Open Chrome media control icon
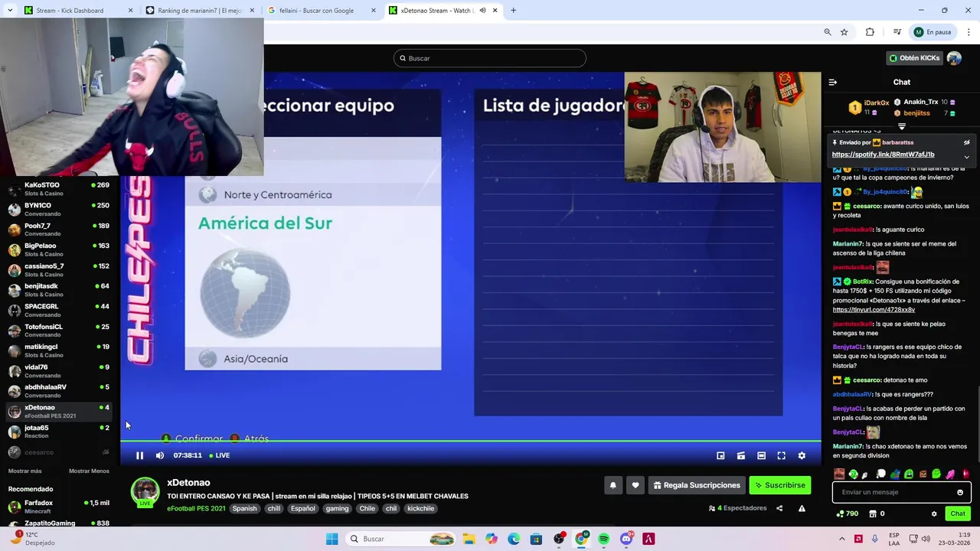 point(897,32)
